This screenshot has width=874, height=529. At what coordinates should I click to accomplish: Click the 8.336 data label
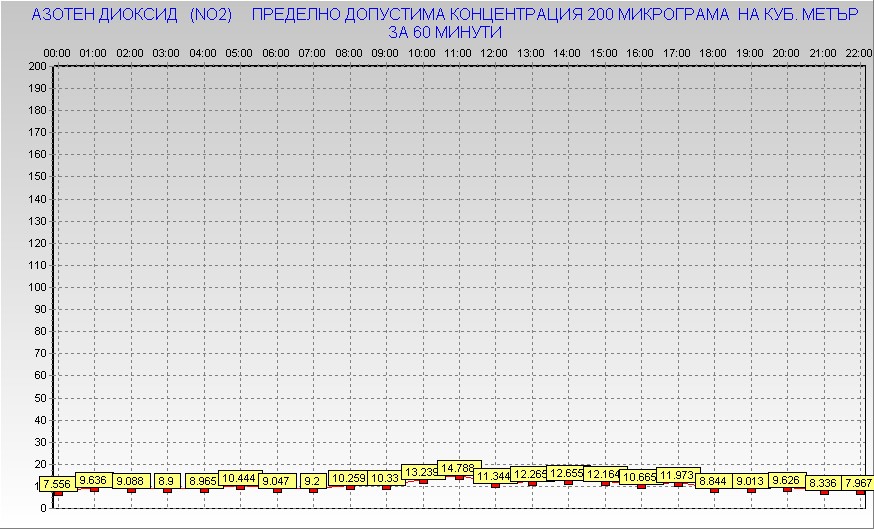[822, 484]
